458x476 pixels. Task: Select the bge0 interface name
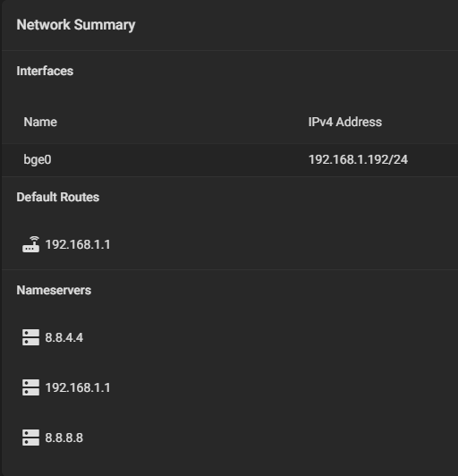tap(38, 159)
